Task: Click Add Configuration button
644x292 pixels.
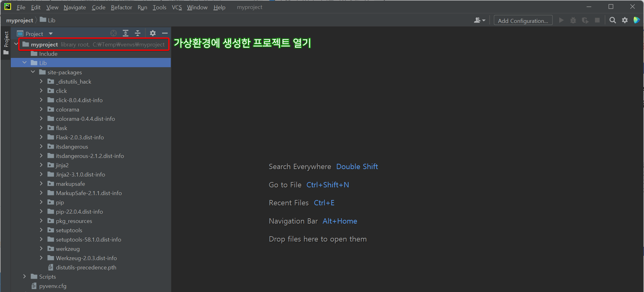Action: pyautogui.click(x=523, y=20)
